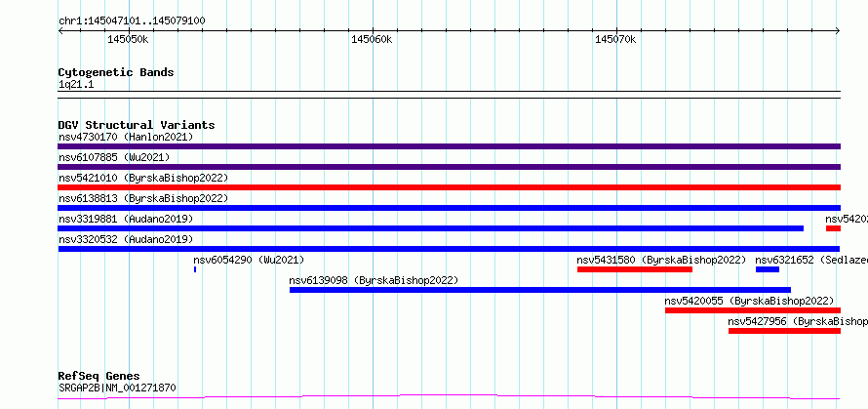Click the short red bar under nsv5420 label
868x409 pixels.
(x=833, y=228)
